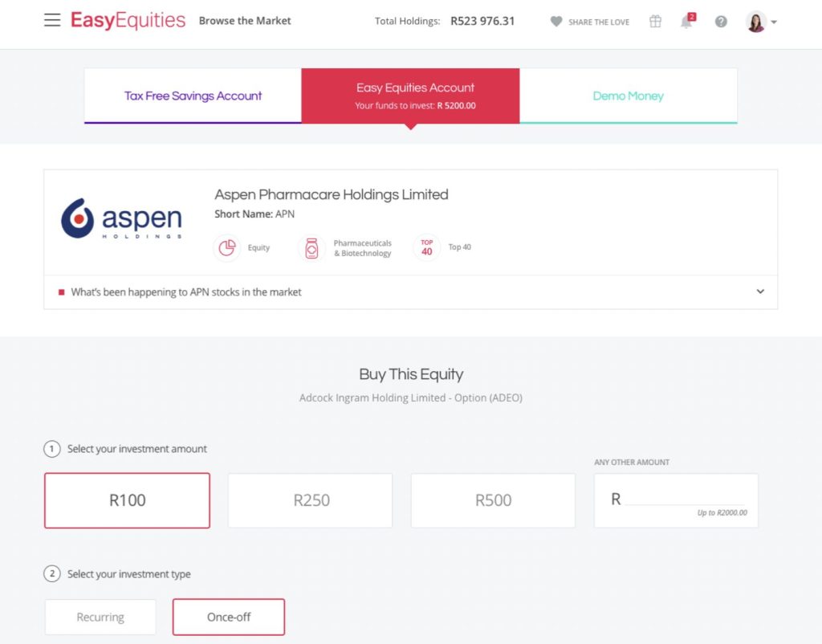Select the Easy Equities Account tab
The width and height of the screenshot is (822, 644).
pos(410,96)
